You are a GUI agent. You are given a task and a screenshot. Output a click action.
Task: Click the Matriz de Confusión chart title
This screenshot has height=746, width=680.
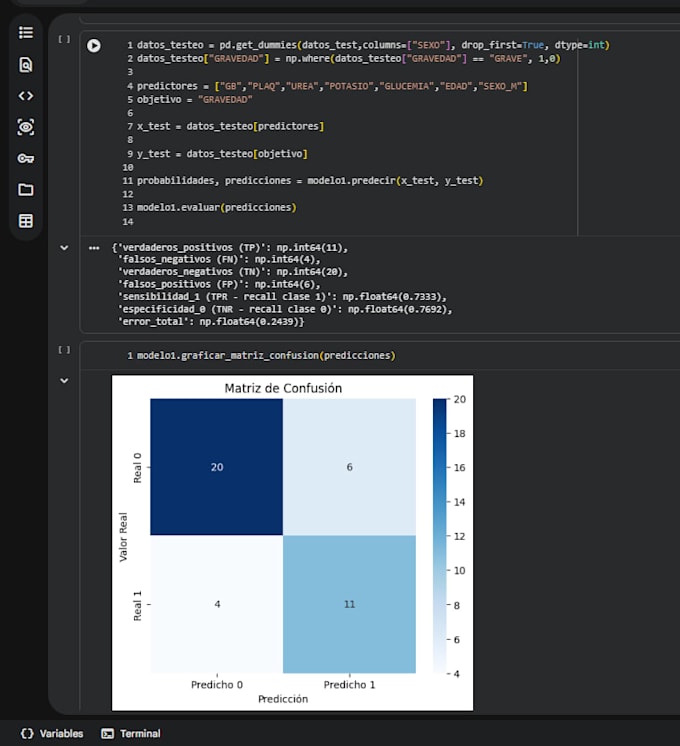283,388
